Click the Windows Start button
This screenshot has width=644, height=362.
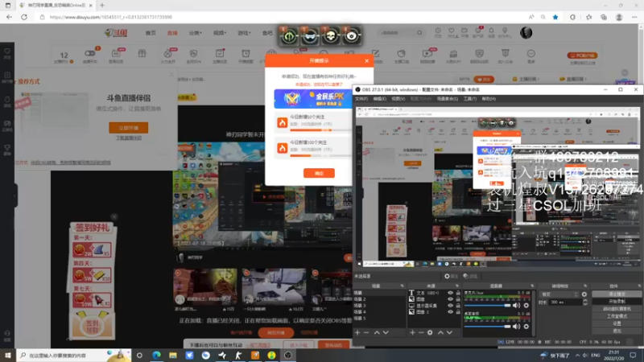click(x=8, y=355)
